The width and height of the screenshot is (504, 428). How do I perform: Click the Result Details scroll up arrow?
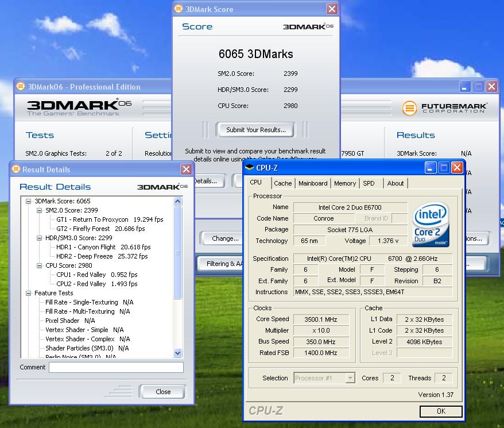pos(178,202)
